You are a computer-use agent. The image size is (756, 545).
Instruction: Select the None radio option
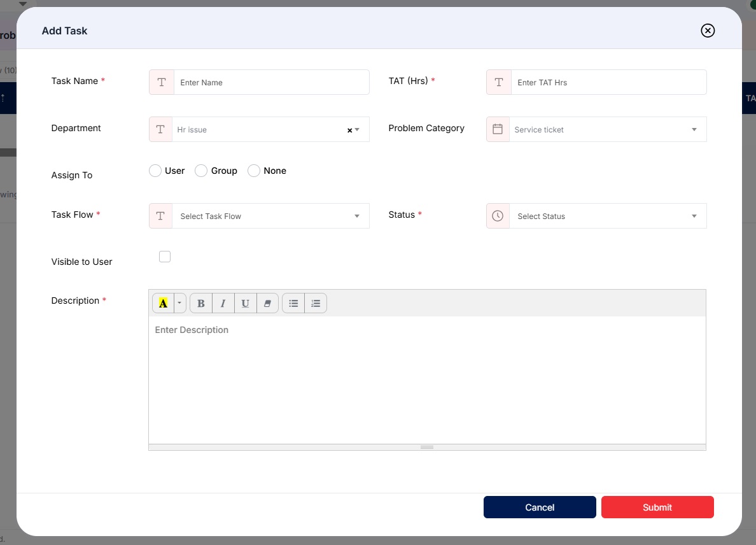coord(254,171)
